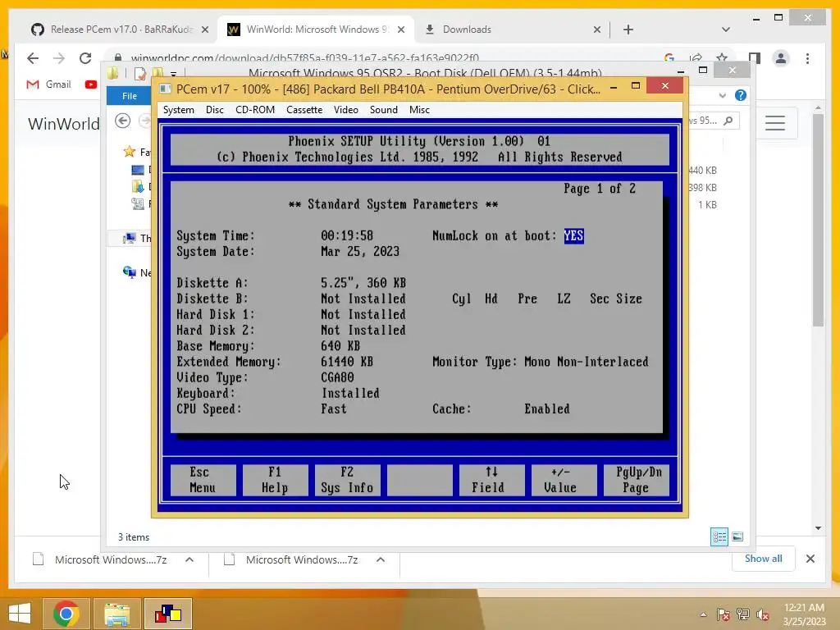Screen dimensions: 840x630
Task: Open Chrome from the taskbar
Action: pyautogui.click(x=66, y=614)
